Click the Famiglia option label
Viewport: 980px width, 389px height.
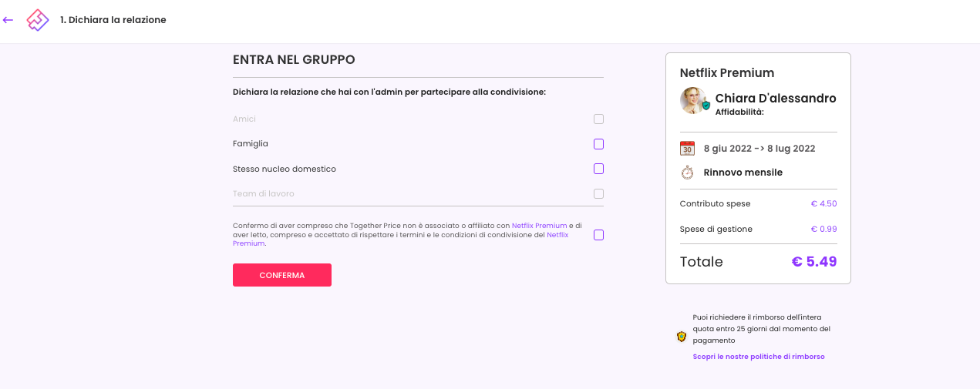(x=251, y=144)
